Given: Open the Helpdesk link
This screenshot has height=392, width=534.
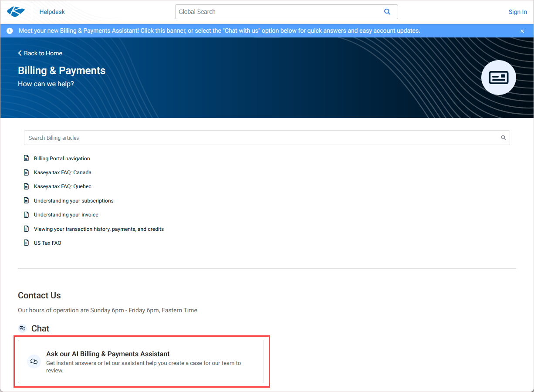Looking at the screenshot, I should (x=52, y=12).
